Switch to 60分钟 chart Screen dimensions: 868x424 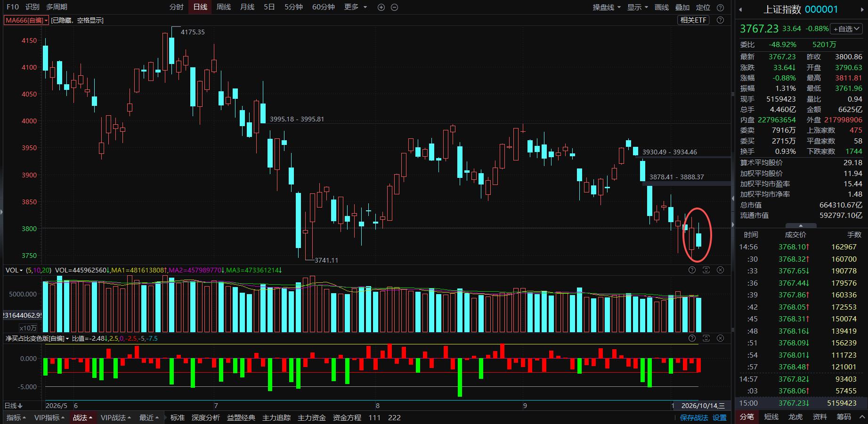[x=324, y=7]
